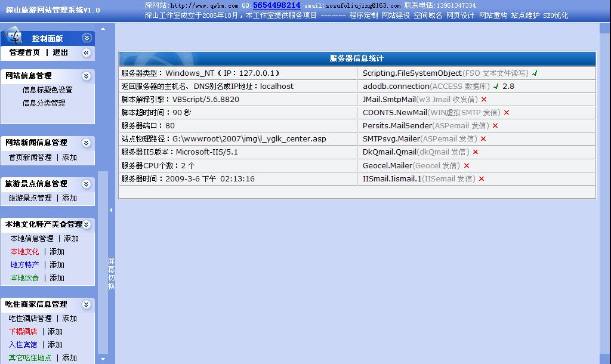The height and width of the screenshot is (364, 611).
Task: Collapse the 旅游景点信息管理 section
Action: tap(87, 184)
